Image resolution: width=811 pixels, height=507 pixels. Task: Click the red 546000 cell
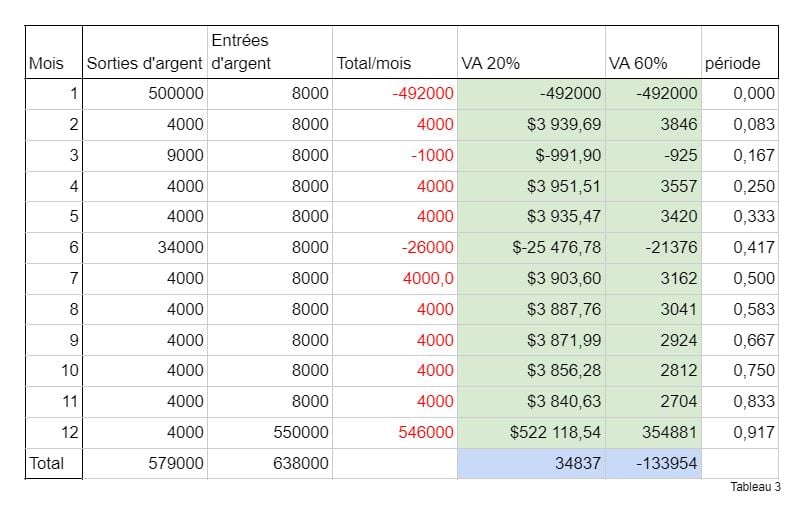tap(394, 432)
